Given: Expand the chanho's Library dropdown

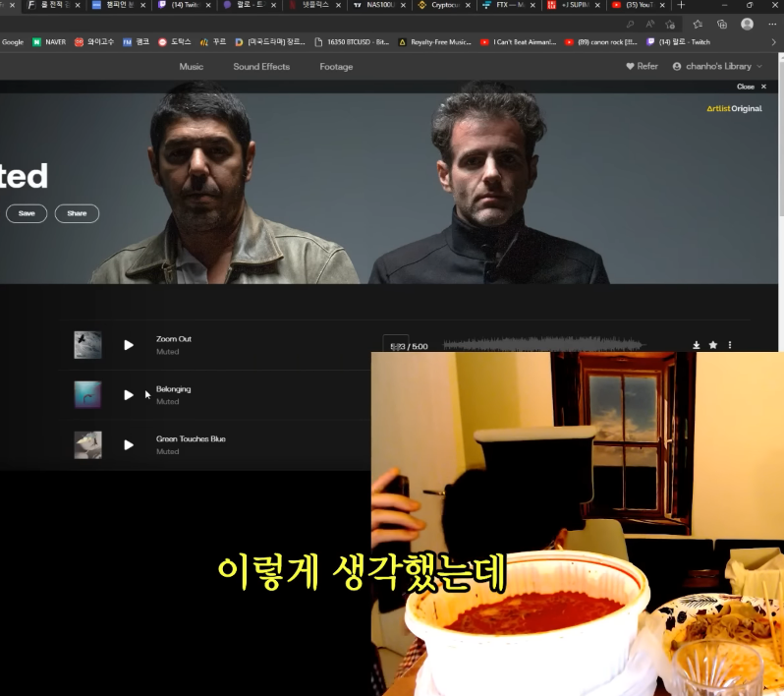Looking at the screenshot, I should coord(717,66).
